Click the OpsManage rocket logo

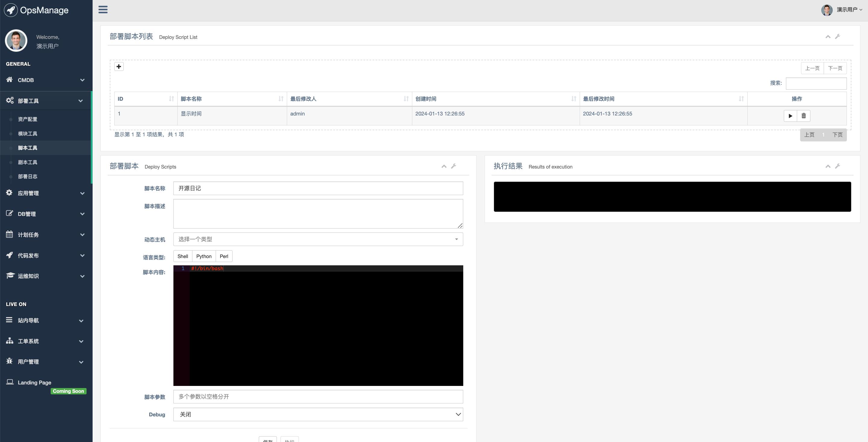tap(11, 10)
